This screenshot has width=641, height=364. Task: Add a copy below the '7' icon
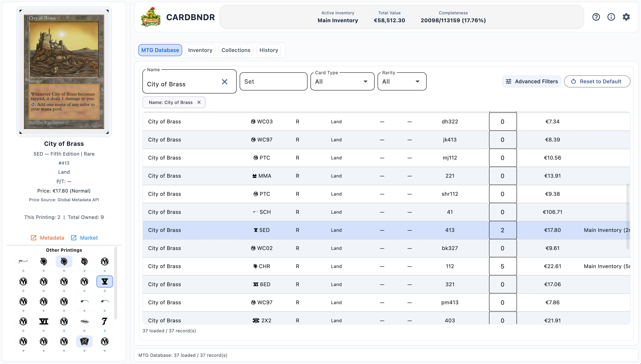point(105,331)
